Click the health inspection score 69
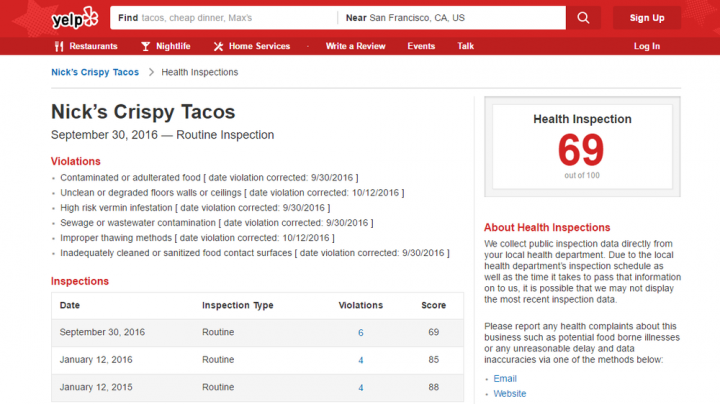The width and height of the screenshot is (720, 404). [x=581, y=150]
